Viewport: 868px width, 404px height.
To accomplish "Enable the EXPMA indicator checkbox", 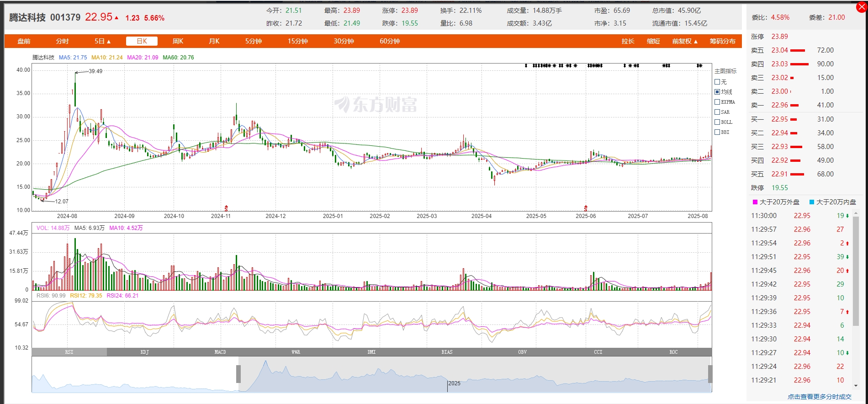I will point(717,102).
